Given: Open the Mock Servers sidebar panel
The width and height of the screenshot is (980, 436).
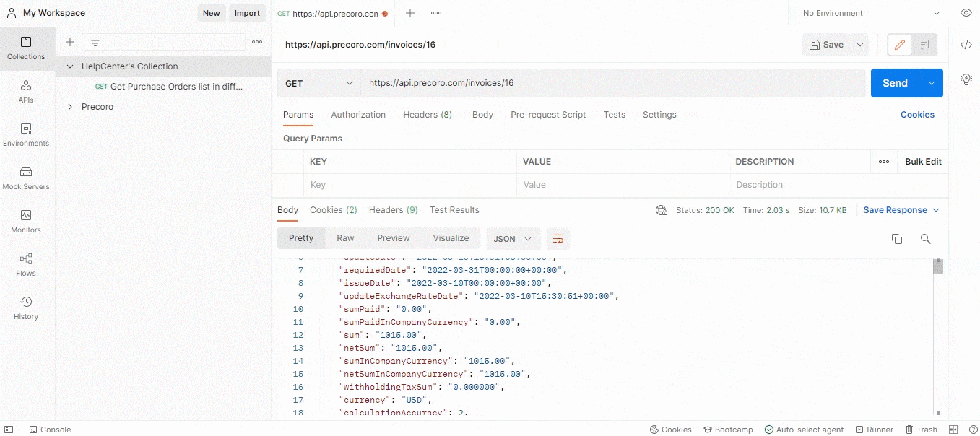Looking at the screenshot, I should (26, 178).
